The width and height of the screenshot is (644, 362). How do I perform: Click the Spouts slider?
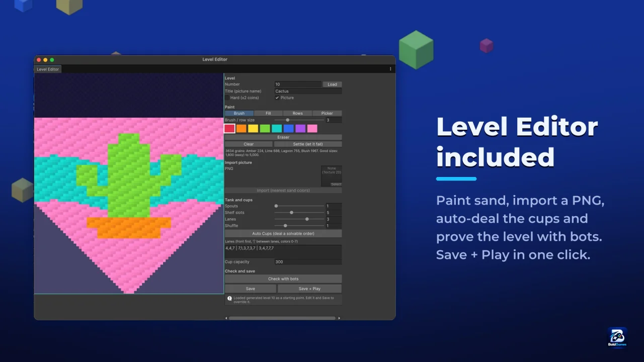299,206
